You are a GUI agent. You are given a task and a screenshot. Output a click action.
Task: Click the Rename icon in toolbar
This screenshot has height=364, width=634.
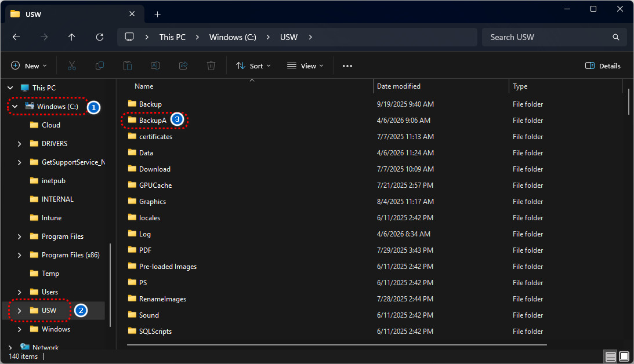[155, 66]
